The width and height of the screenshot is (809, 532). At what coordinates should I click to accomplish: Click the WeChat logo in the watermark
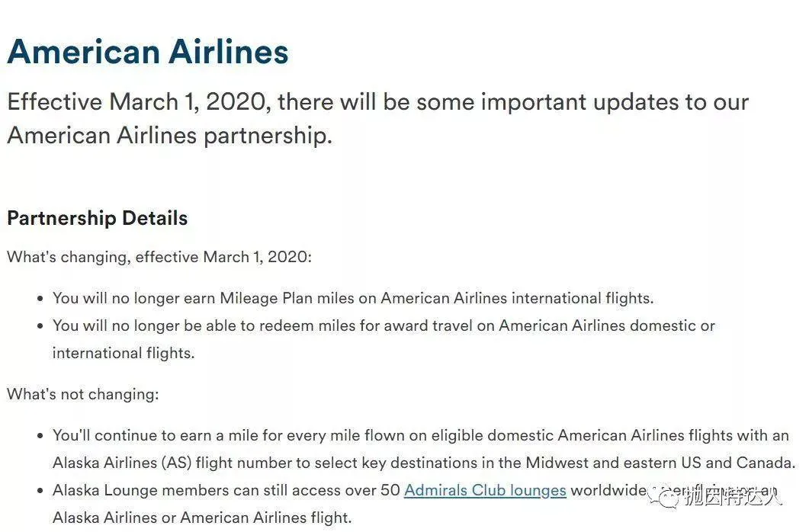pyautogui.click(x=663, y=496)
